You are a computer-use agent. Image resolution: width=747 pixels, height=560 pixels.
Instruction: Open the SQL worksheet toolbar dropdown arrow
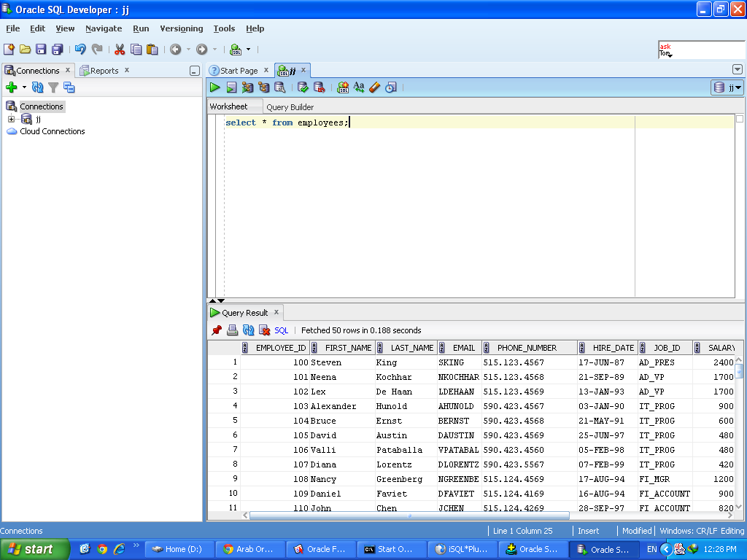click(248, 50)
